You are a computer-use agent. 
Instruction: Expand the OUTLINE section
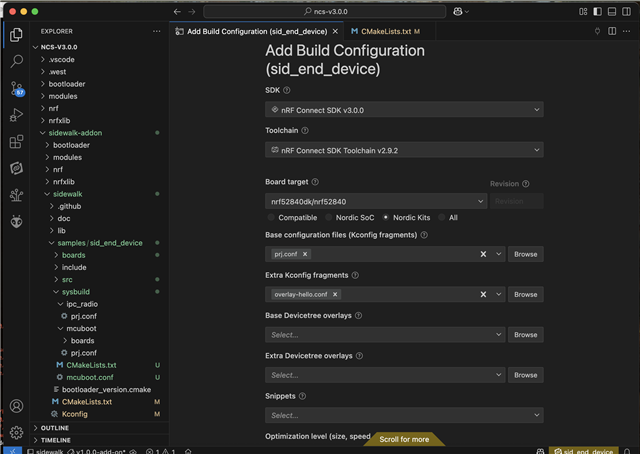coord(55,428)
